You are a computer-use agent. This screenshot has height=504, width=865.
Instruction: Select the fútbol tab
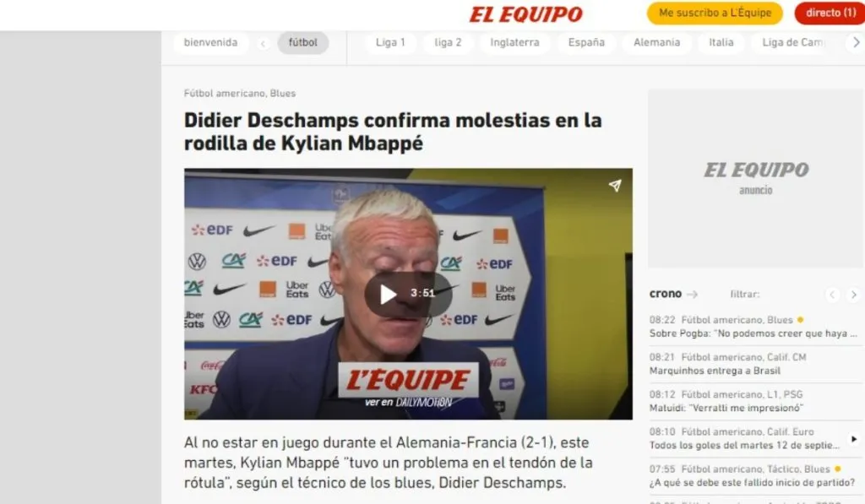pos(303,42)
